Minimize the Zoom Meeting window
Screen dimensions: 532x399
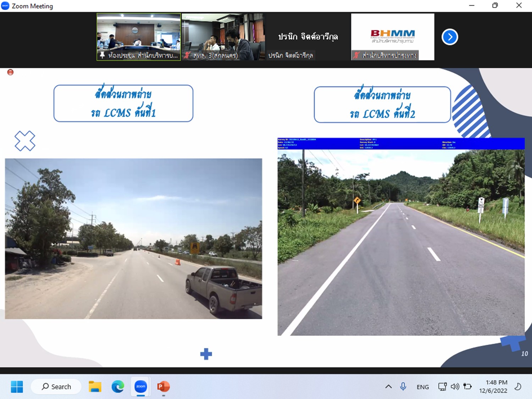coord(472,5)
